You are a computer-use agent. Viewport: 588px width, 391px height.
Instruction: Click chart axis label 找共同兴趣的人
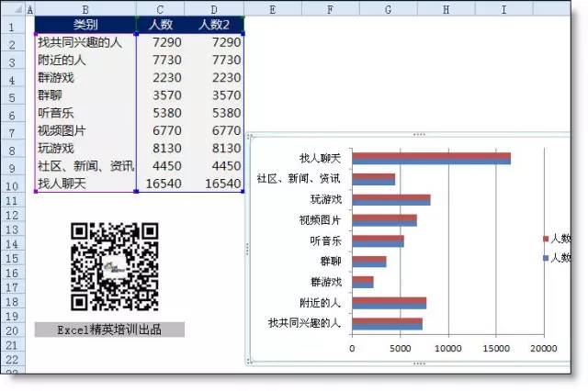click(x=304, y=323)
